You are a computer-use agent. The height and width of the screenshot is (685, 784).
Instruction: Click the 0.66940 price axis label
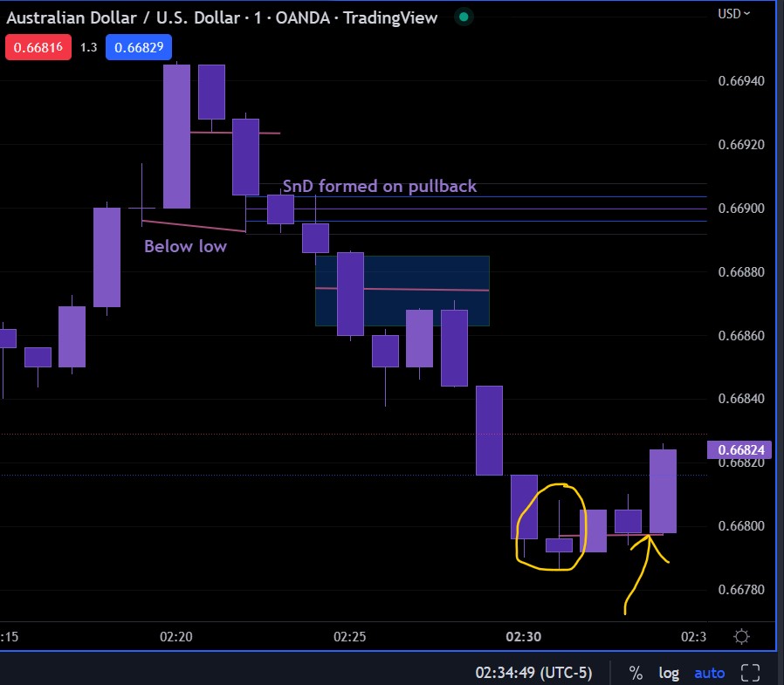click(741, 81)
